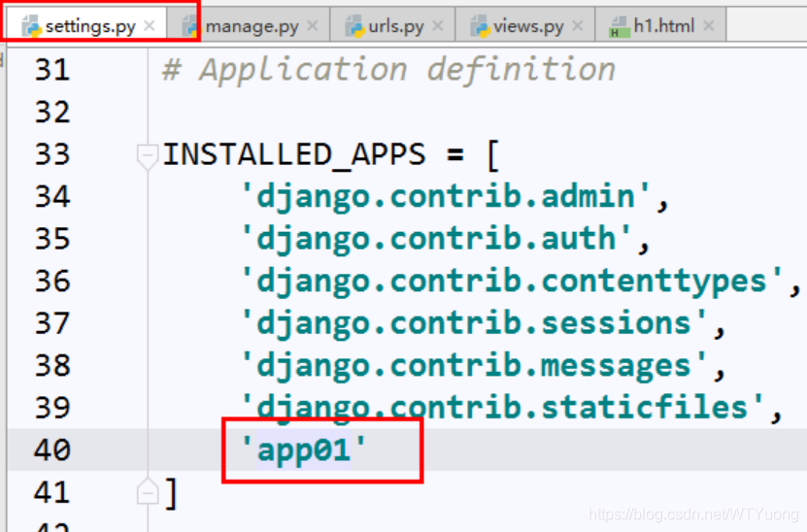Click the urls.py Python file icon
Viewport: 807px width, 532px height.
pyautogui.click(x=354, y=26)
